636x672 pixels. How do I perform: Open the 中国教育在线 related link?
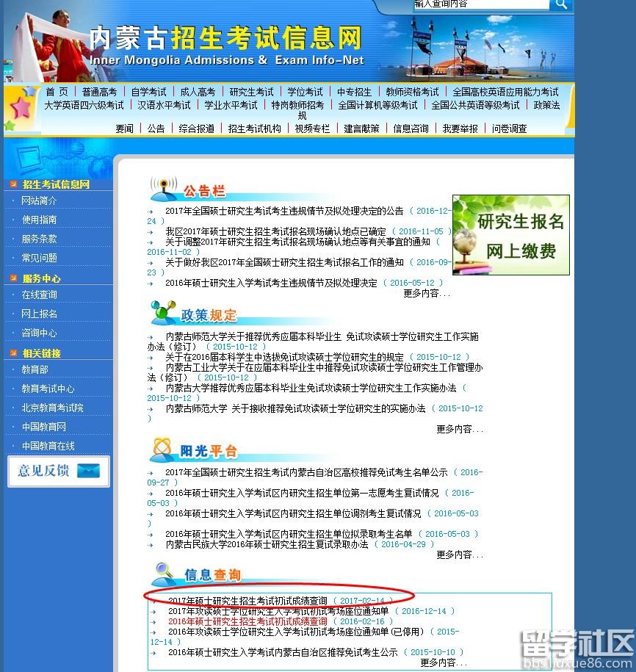(48, 446)
